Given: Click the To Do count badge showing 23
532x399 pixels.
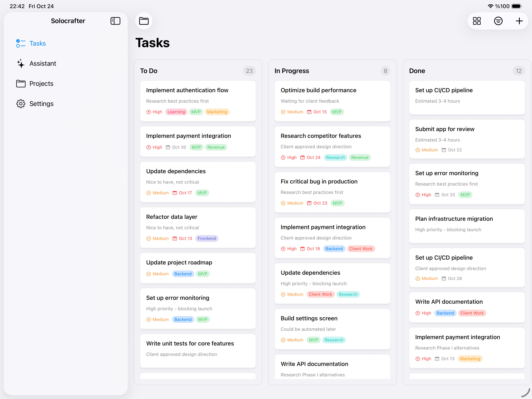Looking at the screenshot, I should [249, 71].
